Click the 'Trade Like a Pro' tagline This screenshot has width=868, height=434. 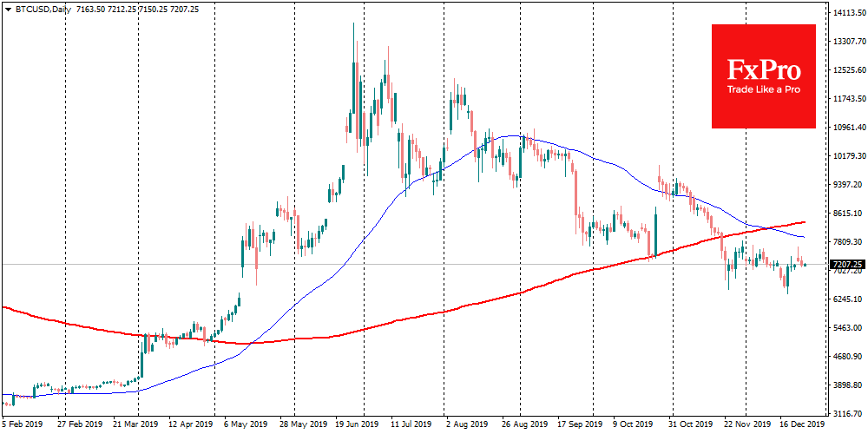coord(763,90)
